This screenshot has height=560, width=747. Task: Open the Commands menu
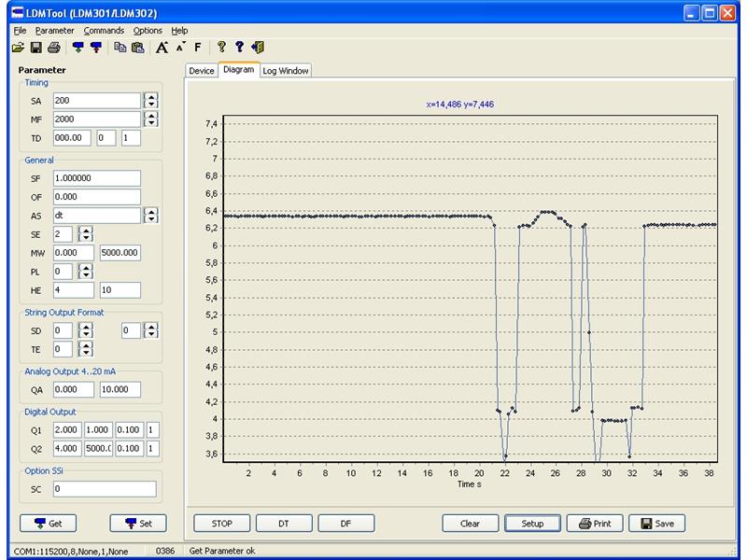(104, 31)
